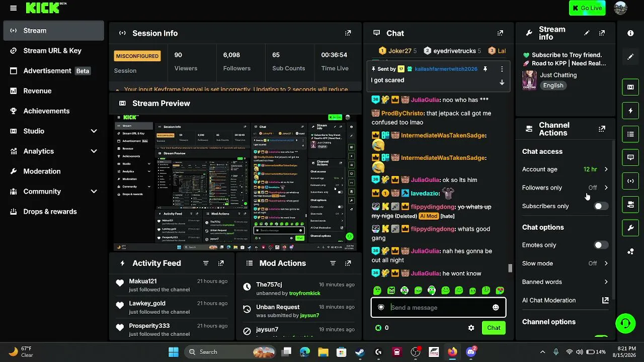Image resolution: width=644 pixels, height=362 pixels.
Task: Open user profile avatar menu
Action: coord(621,8)
